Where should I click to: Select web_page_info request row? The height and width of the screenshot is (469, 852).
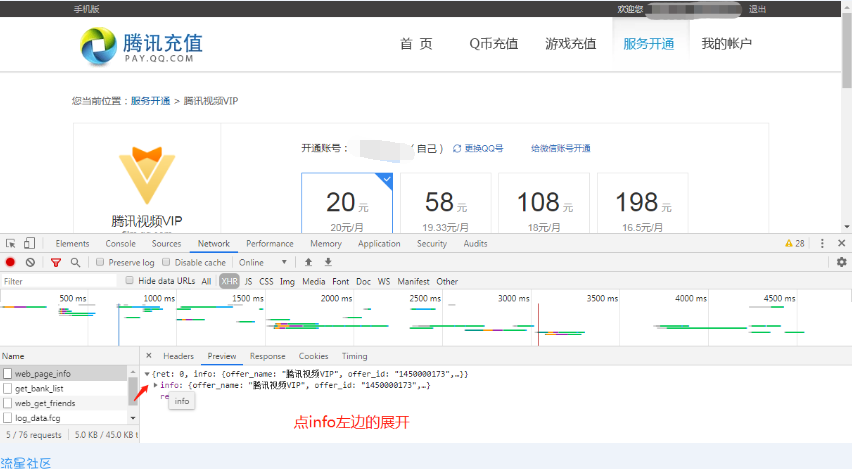click(64, 373)
